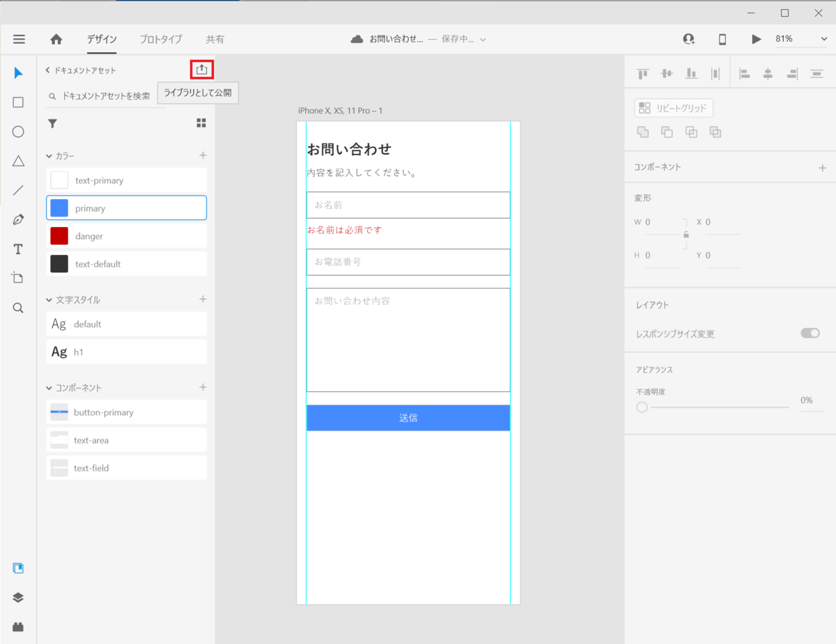Go to the Home screen icon

(x=56, y=40)
